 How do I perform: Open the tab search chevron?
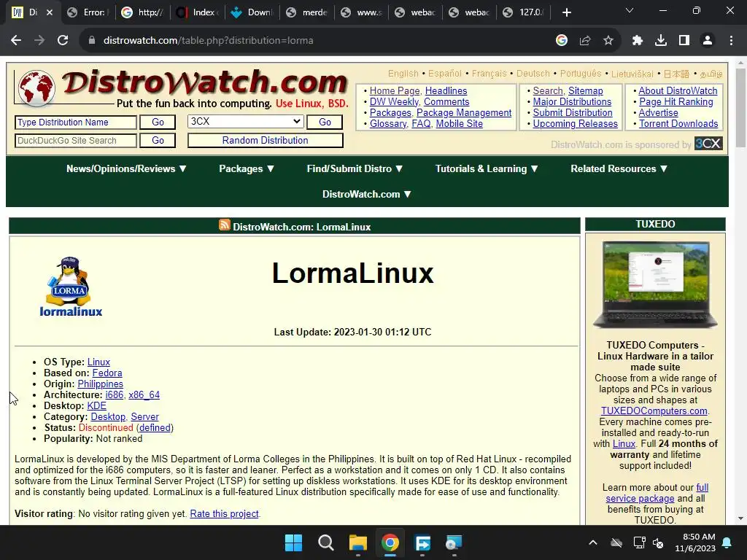[x=630, y=10]
